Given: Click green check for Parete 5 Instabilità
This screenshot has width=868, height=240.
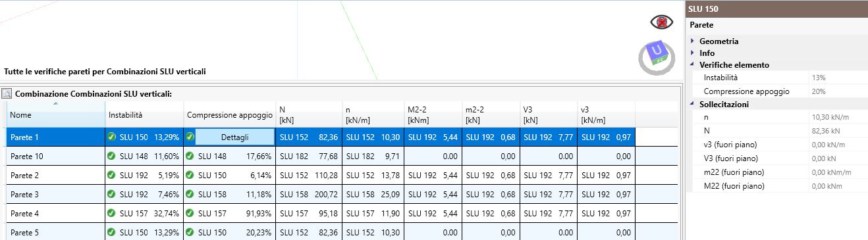Looking at the screenshot, I should pyautogui.click(x=111, y=232).
